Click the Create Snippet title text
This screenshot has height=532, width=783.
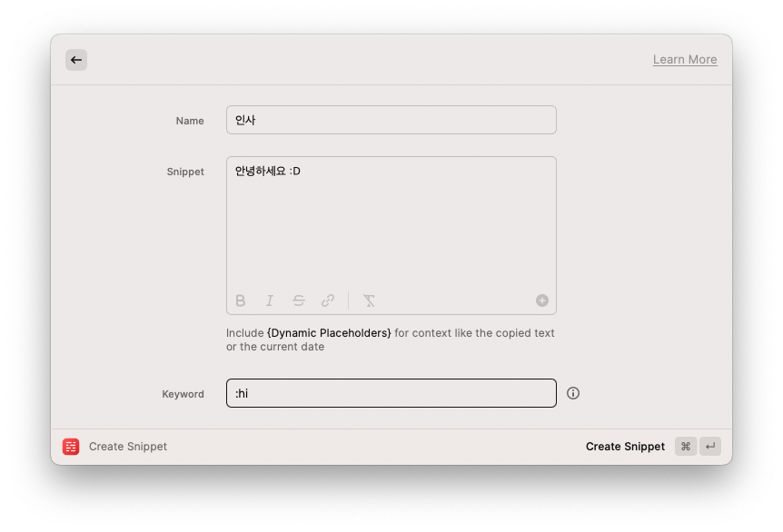[x=128, y=447]
